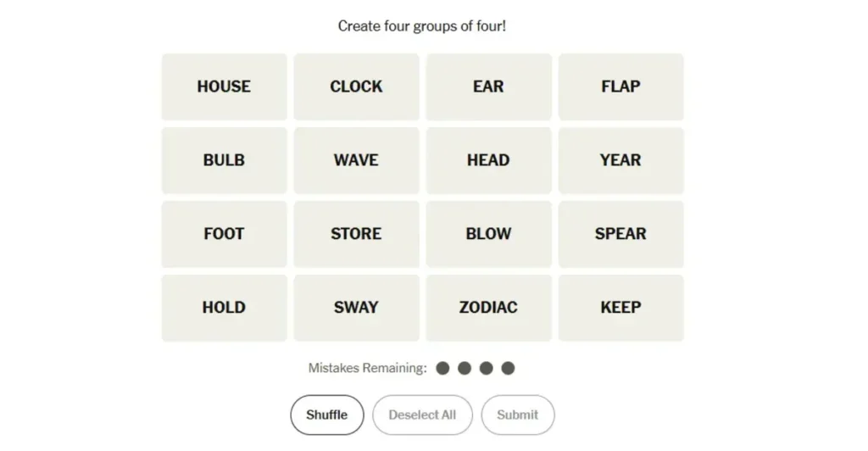Select the CLOCK word tile
The height and width of the screenshot is (451, 868).
coord(356,86)
